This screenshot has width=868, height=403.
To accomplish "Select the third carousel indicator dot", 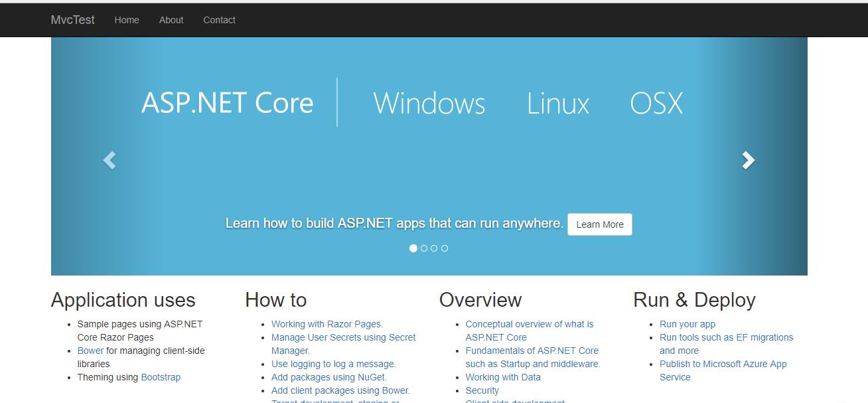I will point(434,248).
